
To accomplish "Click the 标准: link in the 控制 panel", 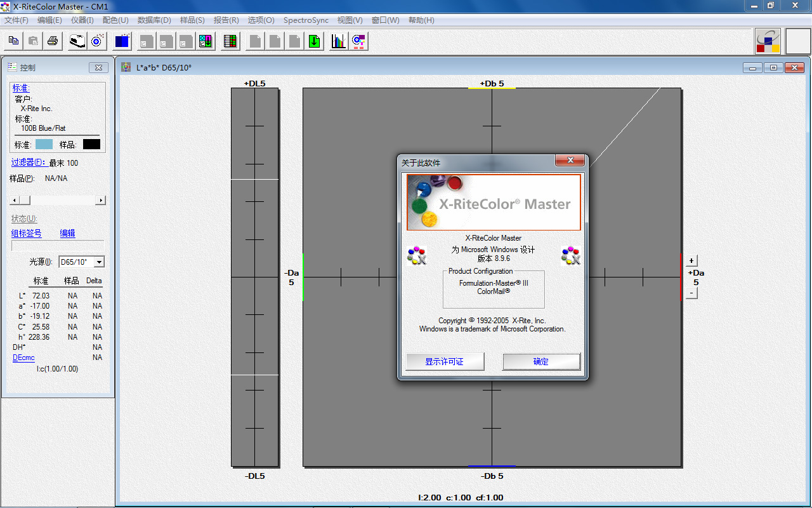I will point(21,88).
